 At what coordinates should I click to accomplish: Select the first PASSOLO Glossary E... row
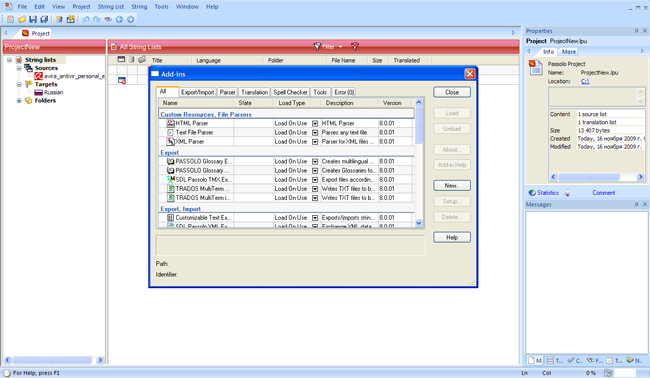[286, 161]
